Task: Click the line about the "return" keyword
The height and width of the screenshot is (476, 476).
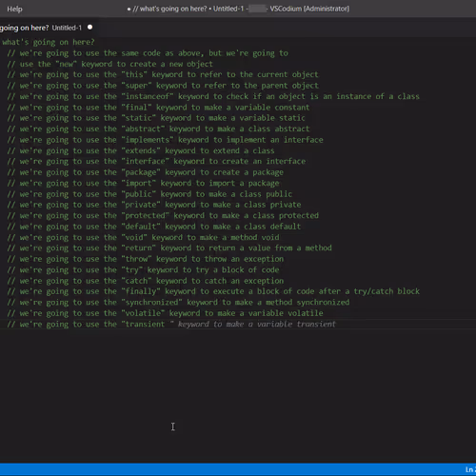Action: pyautogui.click(x=169, y=248)
